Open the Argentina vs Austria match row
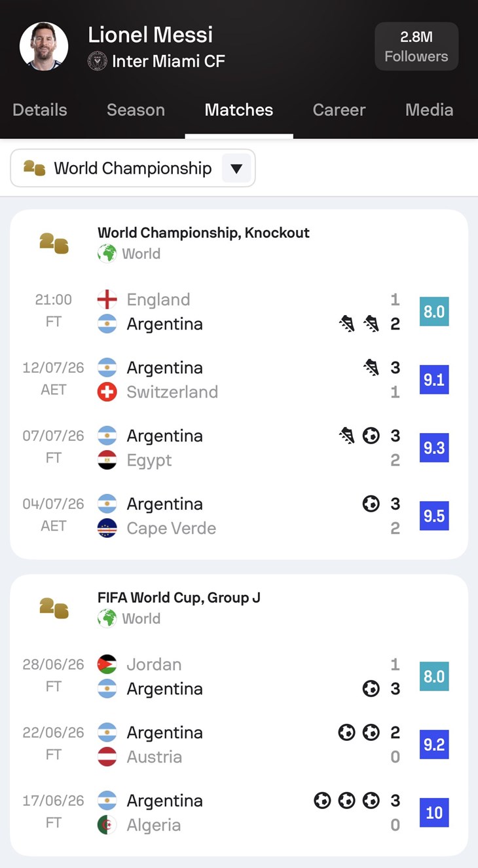Image resolution: width=478 pixels, height=868 pixels. [239, 745]
